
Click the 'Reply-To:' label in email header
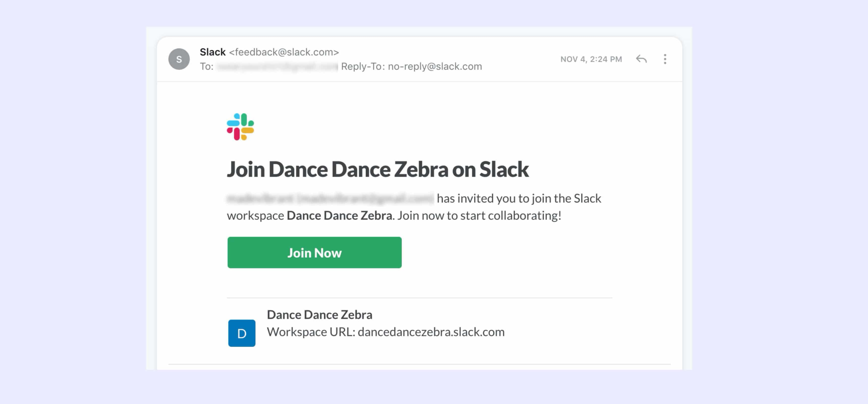tap(363, 66)
